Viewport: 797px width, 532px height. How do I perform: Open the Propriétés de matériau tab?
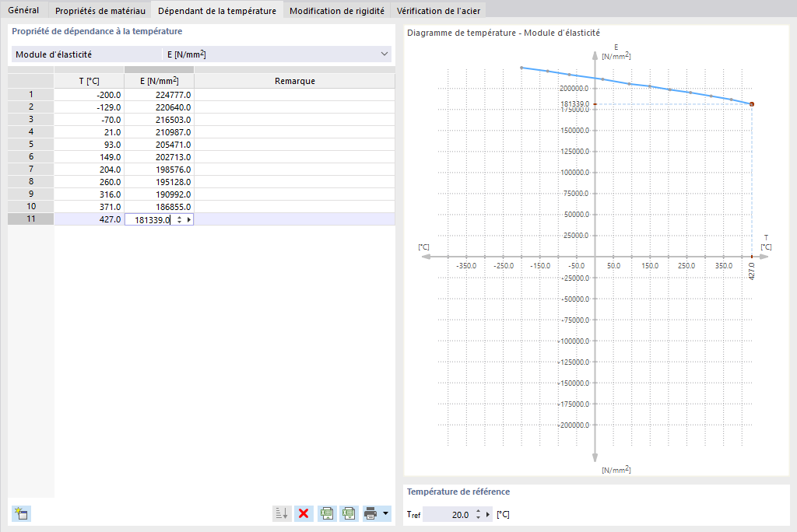[100, 10]
